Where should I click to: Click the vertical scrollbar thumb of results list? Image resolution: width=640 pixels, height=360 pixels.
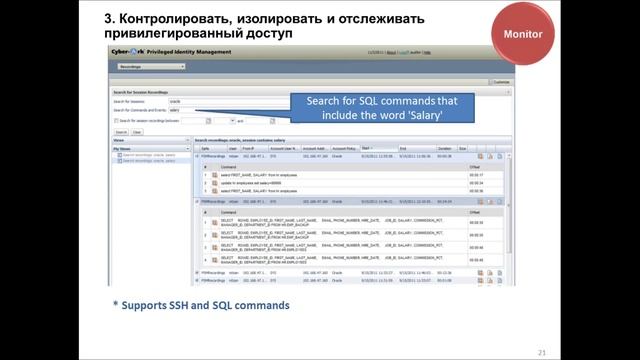click(509, 206)
